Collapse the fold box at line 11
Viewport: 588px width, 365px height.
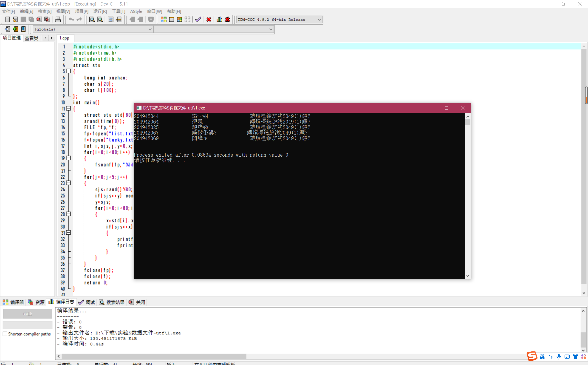68,108
